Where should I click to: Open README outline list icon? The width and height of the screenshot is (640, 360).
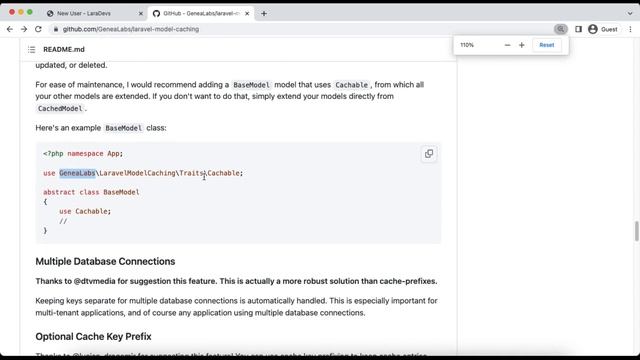point(31,49)
